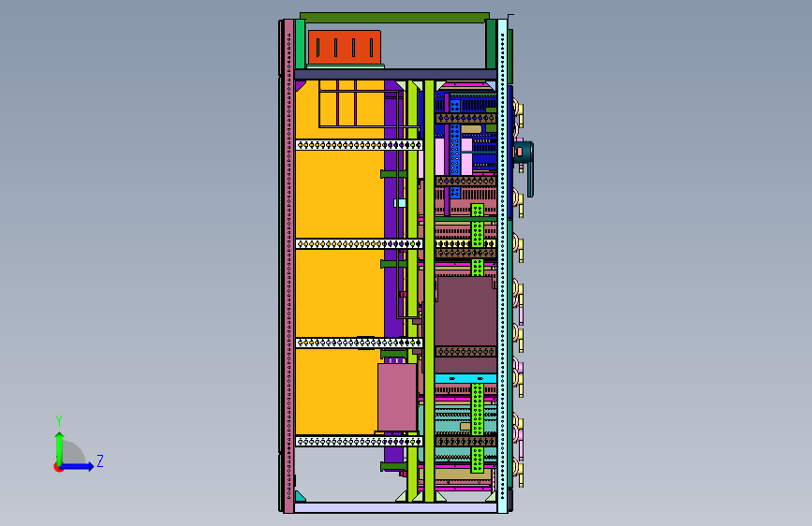812x526 pixels.
Task: Click the green Y axis arrow of triad
Action: pyautogui.click(x=59, y=448)
